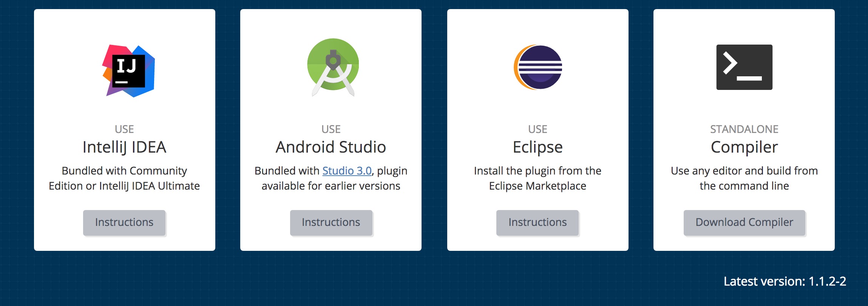Select the IntelliJ IDEA heading
868x306 pixels.
point(124,147)
